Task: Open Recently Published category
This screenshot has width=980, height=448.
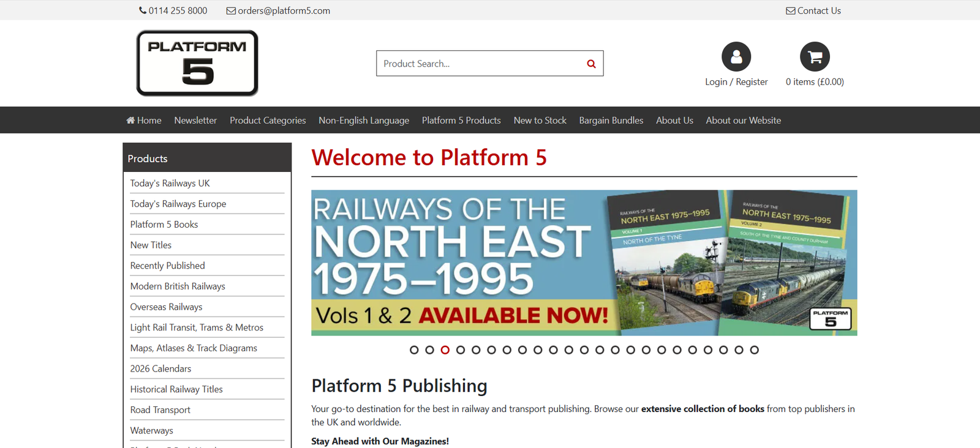Action: point(167,266)
